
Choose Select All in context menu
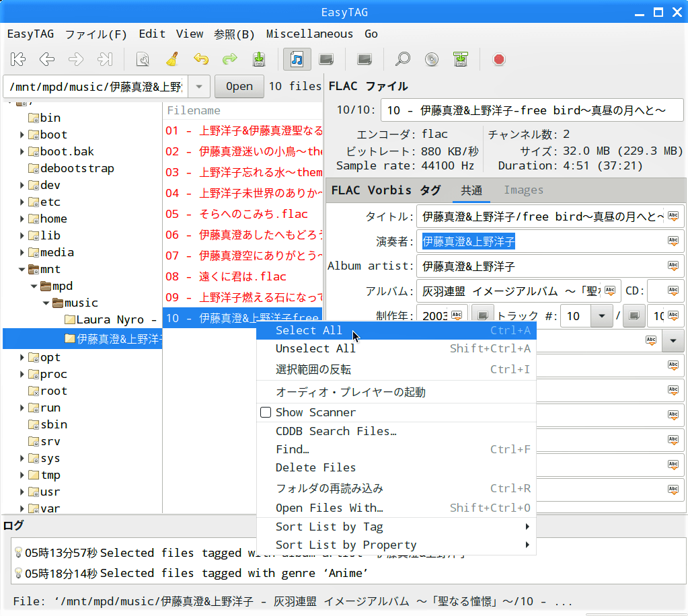tap(396, 330)
